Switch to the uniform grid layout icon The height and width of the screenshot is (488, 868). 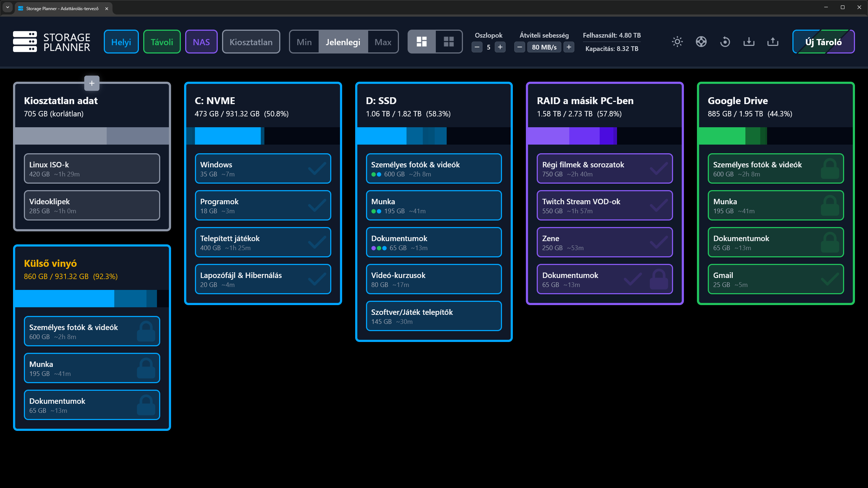click(x=448, y=42)
